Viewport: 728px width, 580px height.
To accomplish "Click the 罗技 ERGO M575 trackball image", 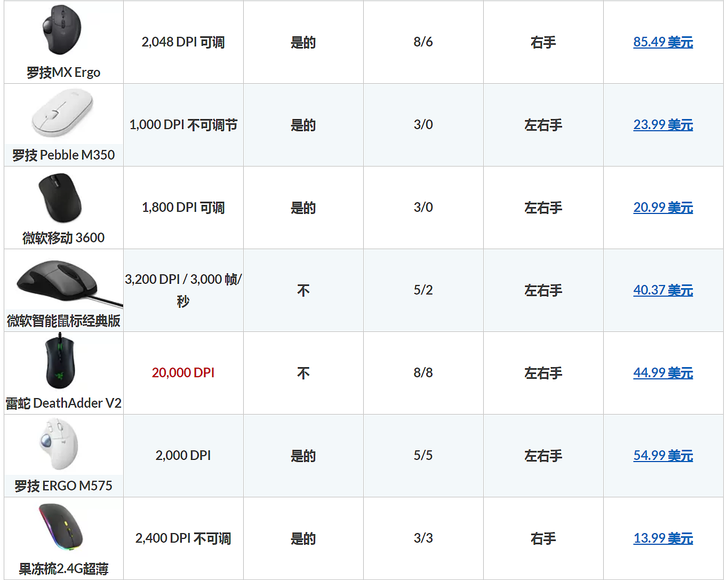I will click(59, 444).
